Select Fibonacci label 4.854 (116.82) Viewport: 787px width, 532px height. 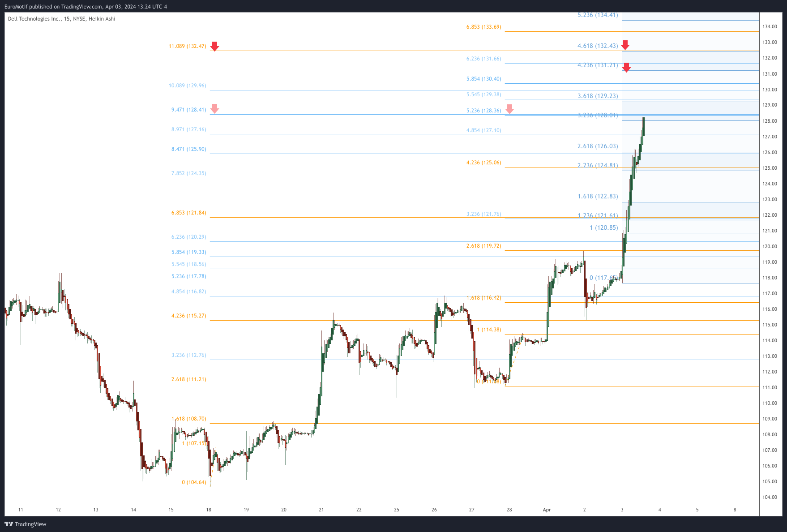click(x=189, y=292)
